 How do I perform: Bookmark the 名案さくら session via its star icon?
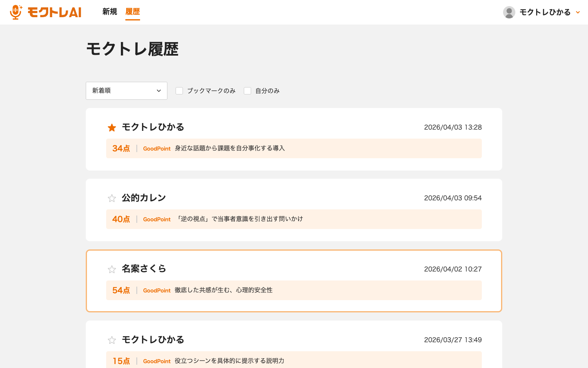pyautogui.click(x=112, y=269)
